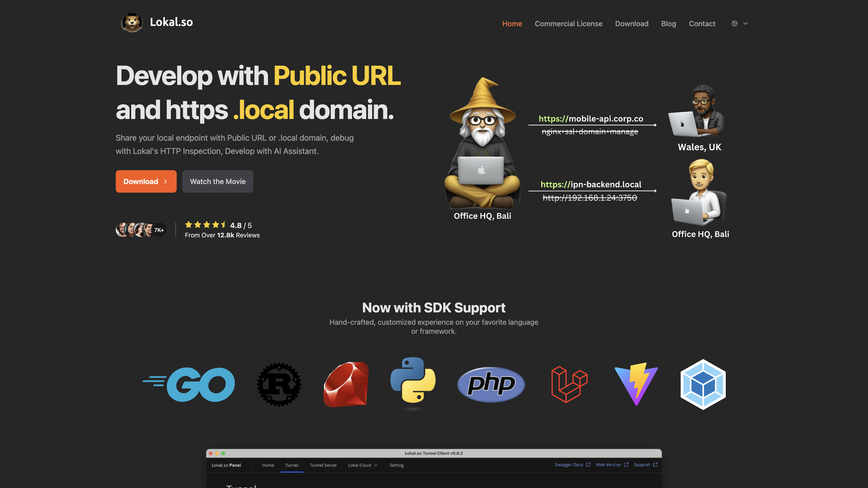The height and width of the screenshot is (488, 868).
Task: Click the Python logo
Action: [413, 380]
